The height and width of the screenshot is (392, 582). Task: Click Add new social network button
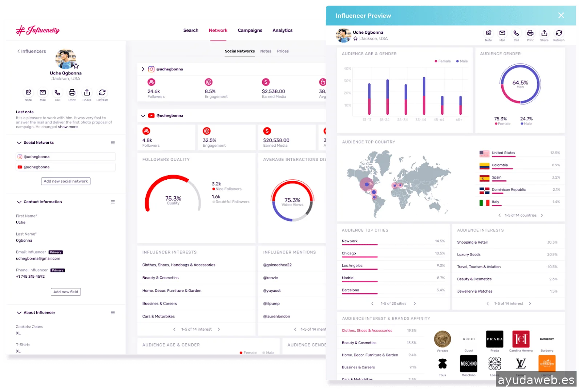[x=66, y=181]
